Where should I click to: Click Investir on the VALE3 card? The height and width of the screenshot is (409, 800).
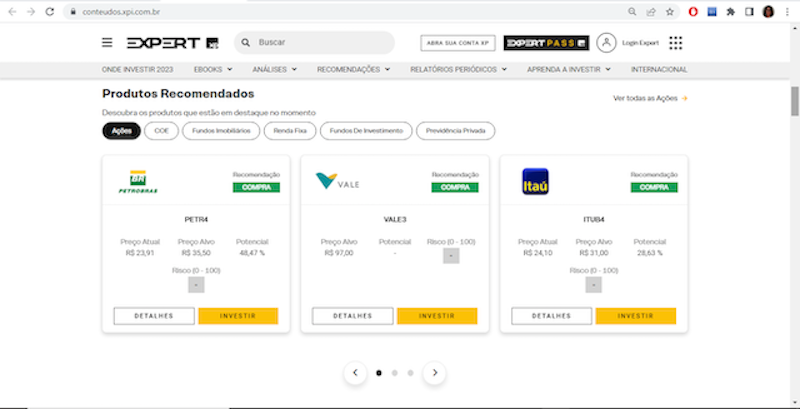point(437,316)
